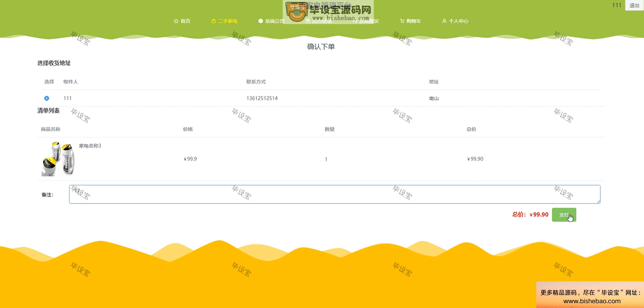Click the 联系方式 column header
The height and width of the screenshot is (308, 644).
pos(256,82)
